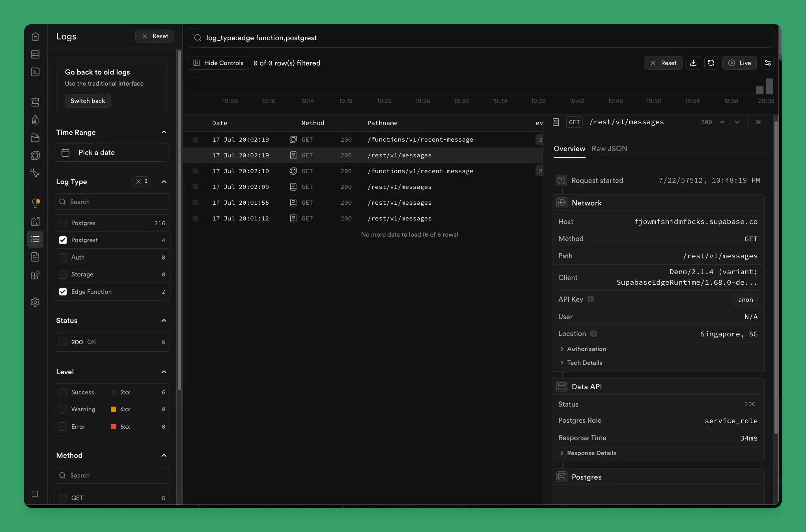
Task: Select the Overview tab
Action: point(569,149)
